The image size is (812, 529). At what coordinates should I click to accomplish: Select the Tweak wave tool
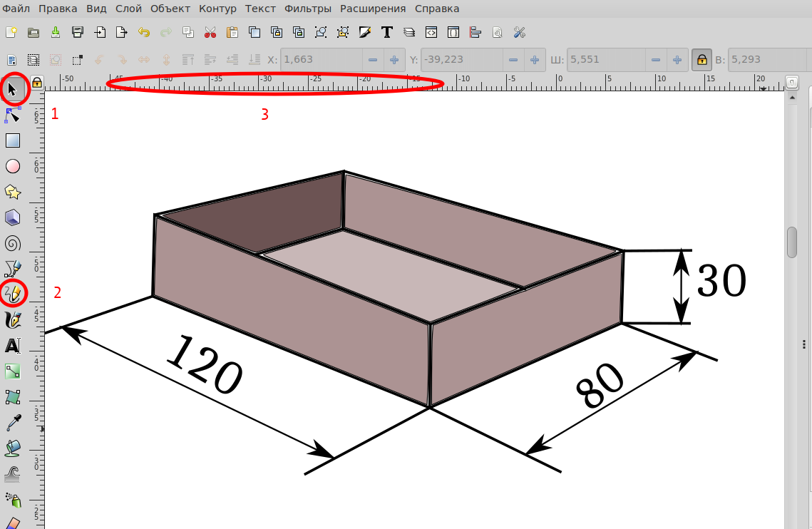tap(12, 473)
